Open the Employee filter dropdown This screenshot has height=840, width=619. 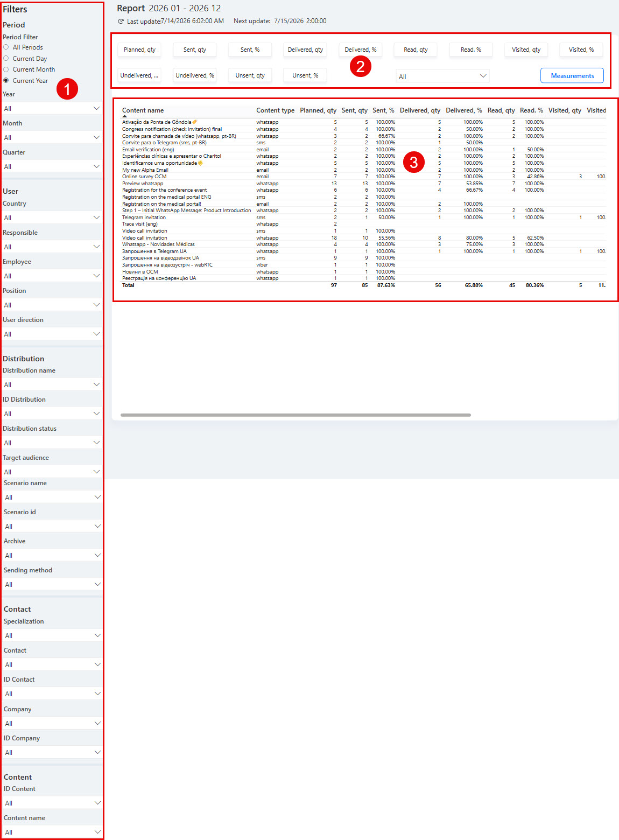tap(52, 276)
